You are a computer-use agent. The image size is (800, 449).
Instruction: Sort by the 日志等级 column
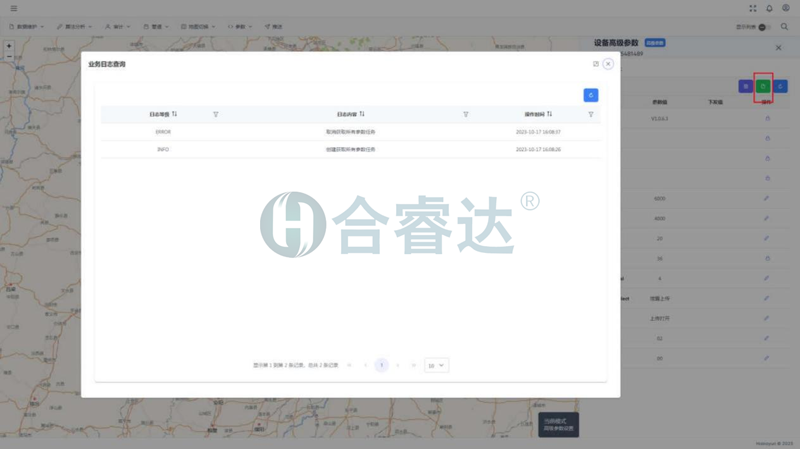(174, 114)
